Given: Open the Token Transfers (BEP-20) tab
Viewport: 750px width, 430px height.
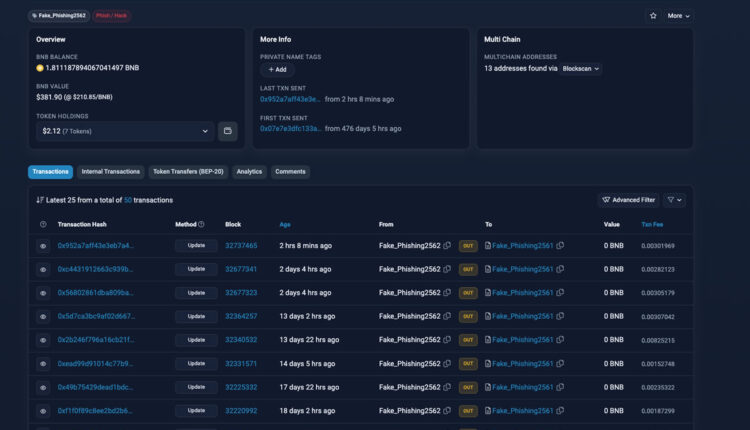Looking at the screenshot, I should tap(188, 172).
